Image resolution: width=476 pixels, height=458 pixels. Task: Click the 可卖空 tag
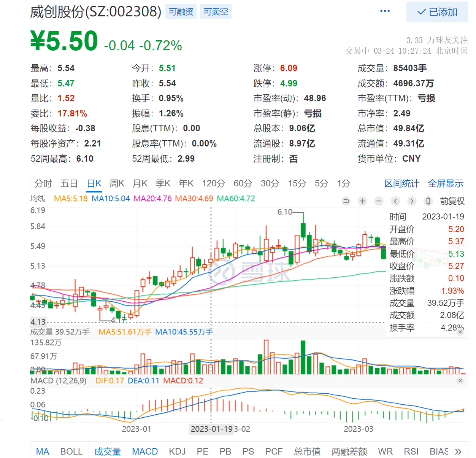tap(216, 12)
